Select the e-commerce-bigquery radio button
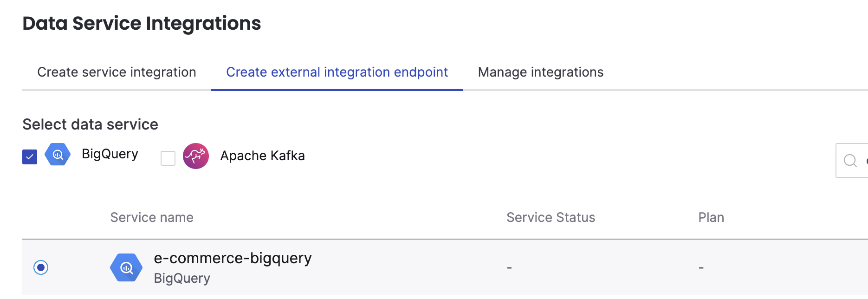 coord(42,267)
